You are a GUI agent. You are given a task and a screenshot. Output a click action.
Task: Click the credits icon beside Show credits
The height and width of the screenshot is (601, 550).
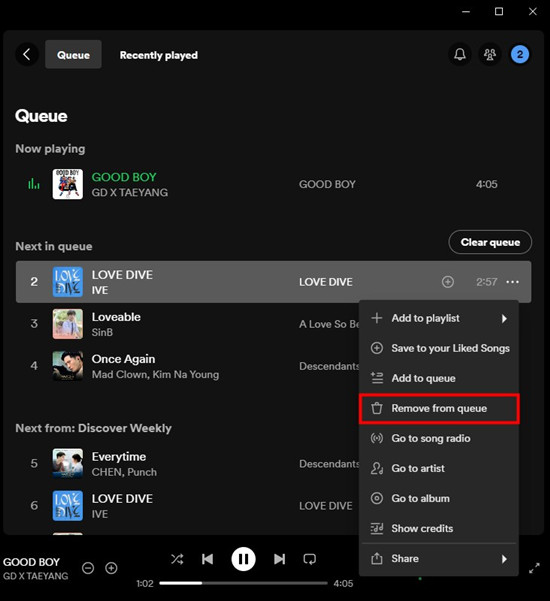click(377, 529)
